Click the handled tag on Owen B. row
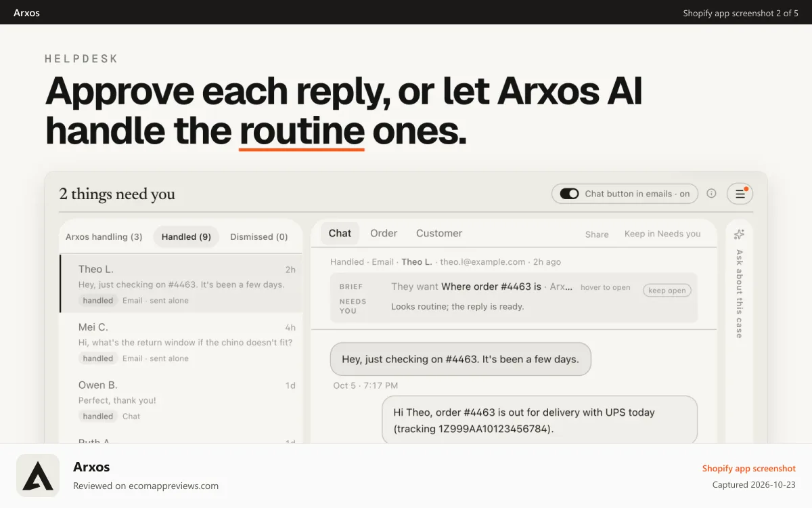 pos(98,417)
